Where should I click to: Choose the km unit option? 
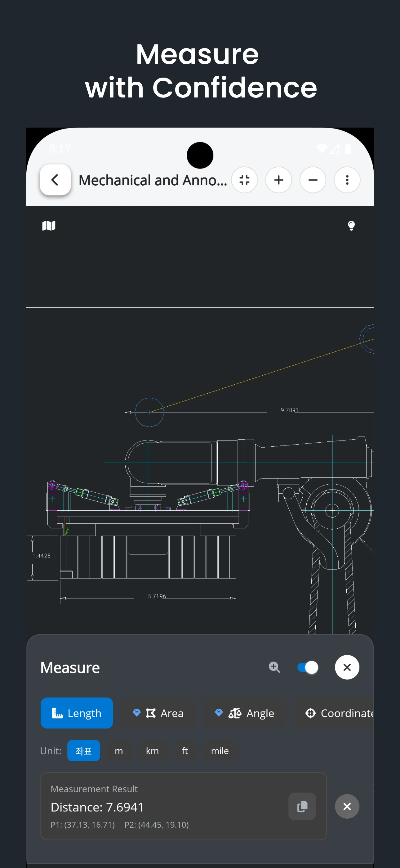pyautogui.click(x=152, y=751)
